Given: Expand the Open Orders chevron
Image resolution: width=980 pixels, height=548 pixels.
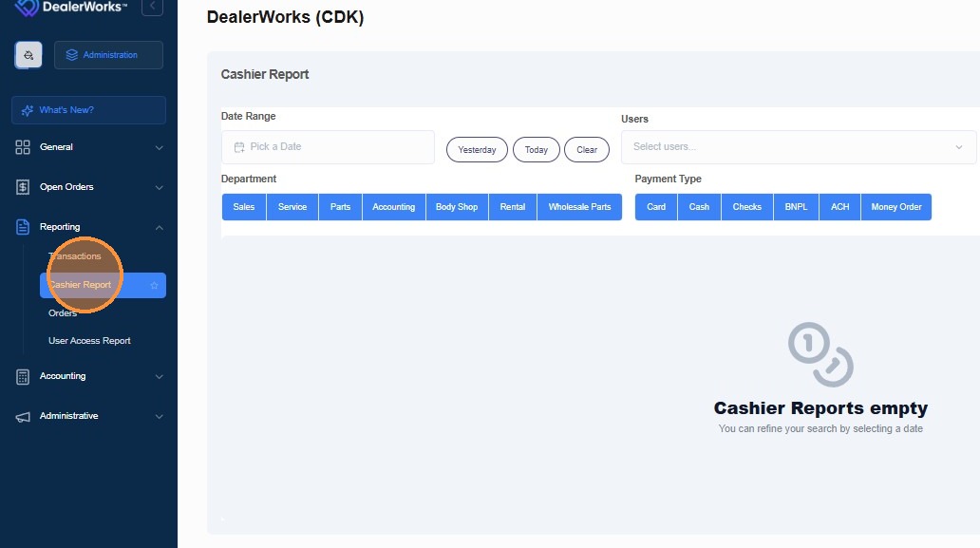Looking at the screenshot, I should (159, 187).
